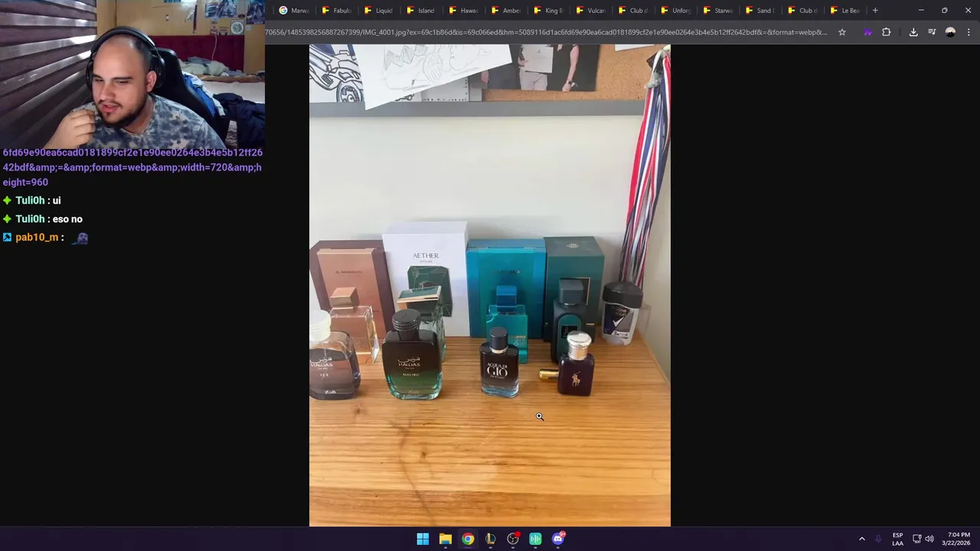The image size is (980, 551).
Task: Click the purple link text in chat overlay
Action: (132, 167)
